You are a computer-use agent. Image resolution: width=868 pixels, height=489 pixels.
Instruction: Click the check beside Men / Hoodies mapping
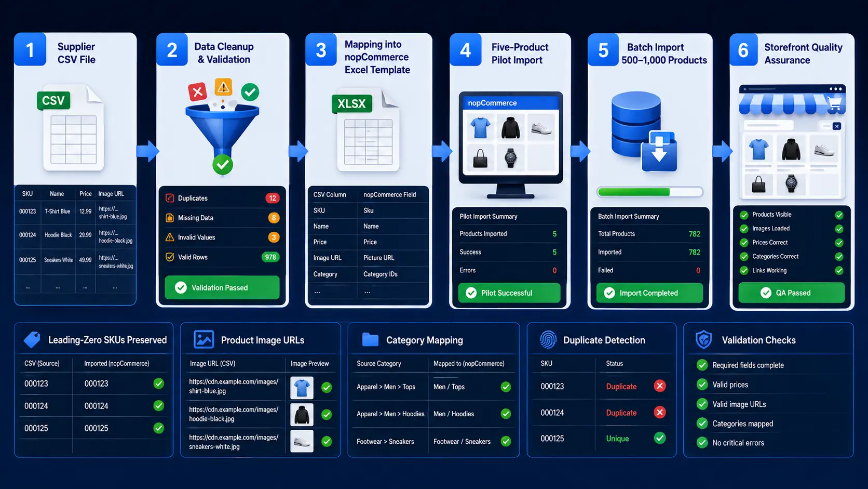(506, 414)
